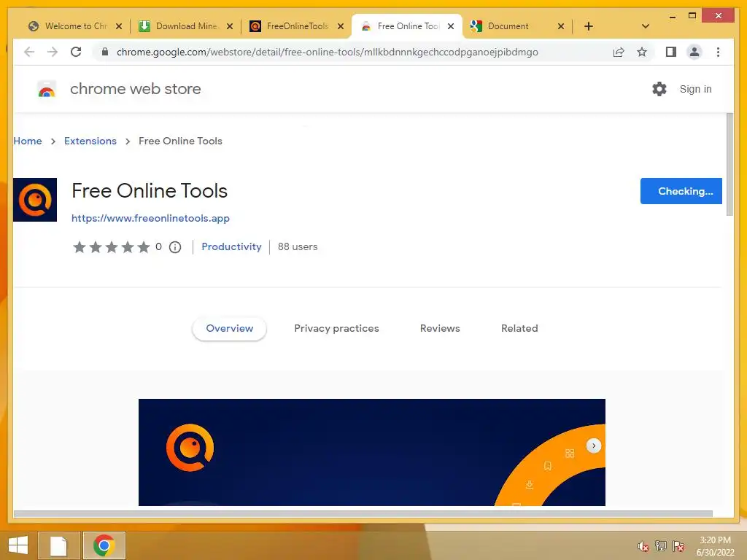Go to Home breadcrumb
This screenshot has height=560, width=747.
(x=28, y=141)
